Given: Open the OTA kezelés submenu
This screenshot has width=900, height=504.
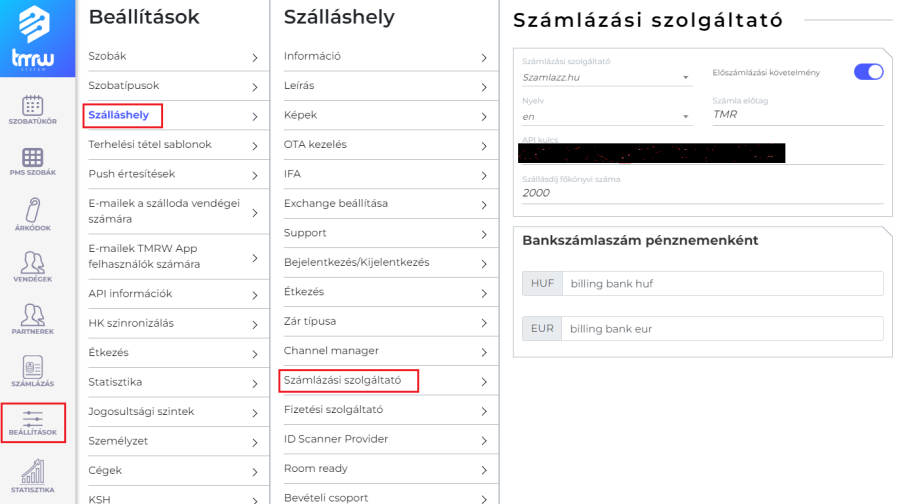Looking at the screenshot, I should (385, 145).
